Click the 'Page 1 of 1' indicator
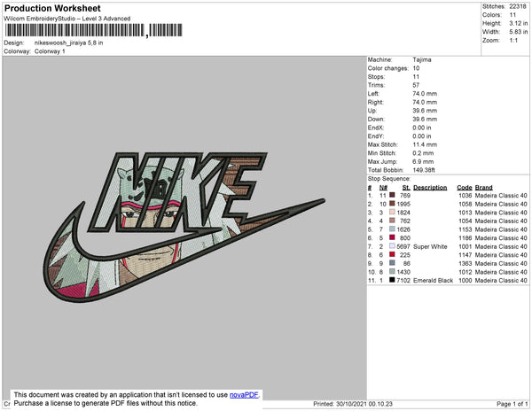Viewport: 532px width, 411px height. click(512, 404)
